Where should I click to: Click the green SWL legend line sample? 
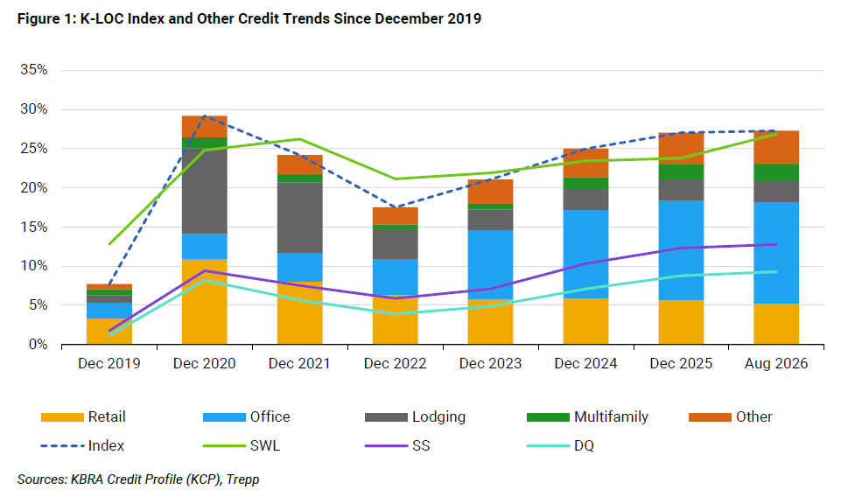(x=224, y=445)
